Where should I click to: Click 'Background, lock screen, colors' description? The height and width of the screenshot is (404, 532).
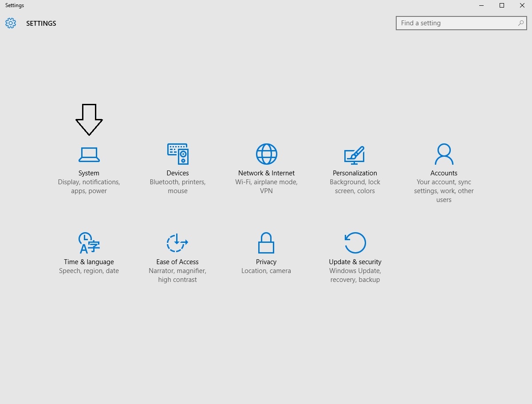point(355,186)
